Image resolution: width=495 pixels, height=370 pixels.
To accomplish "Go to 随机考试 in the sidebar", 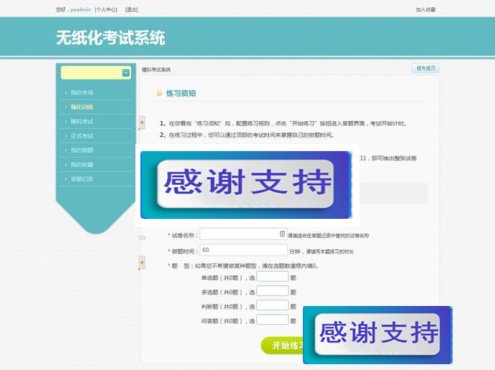I will pos(82,121).
